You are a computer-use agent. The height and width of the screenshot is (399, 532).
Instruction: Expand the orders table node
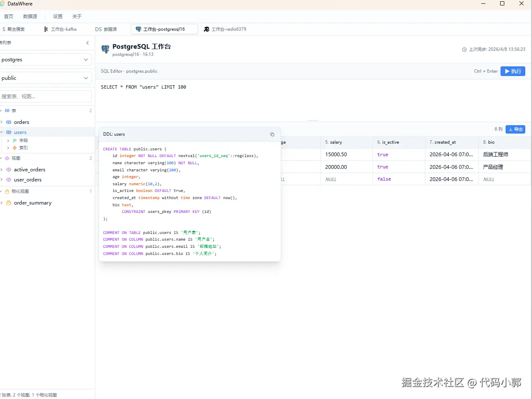coord(2,122)
